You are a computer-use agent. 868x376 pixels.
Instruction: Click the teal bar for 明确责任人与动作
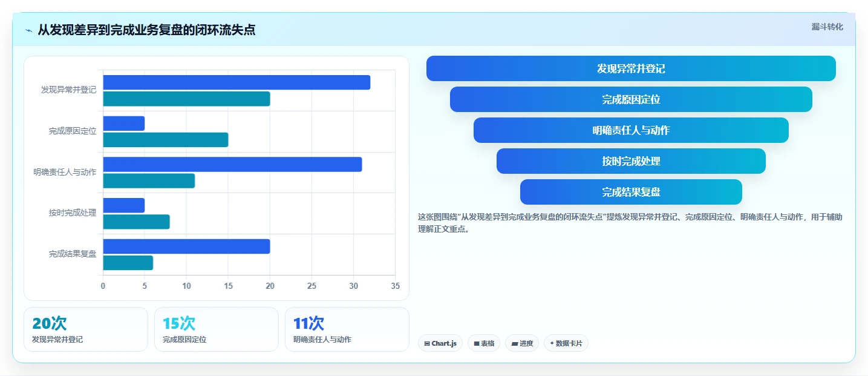click(149, 180)
